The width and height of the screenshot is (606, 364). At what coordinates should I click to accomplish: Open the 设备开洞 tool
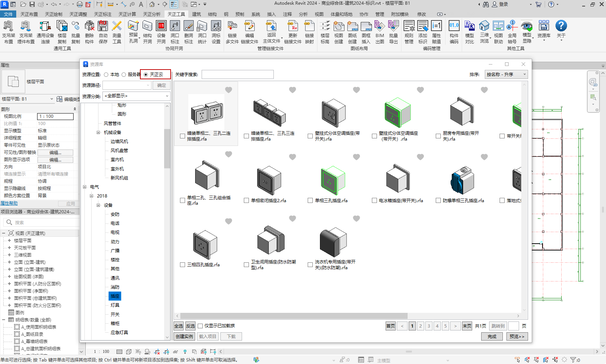click(x=161, y=32)
